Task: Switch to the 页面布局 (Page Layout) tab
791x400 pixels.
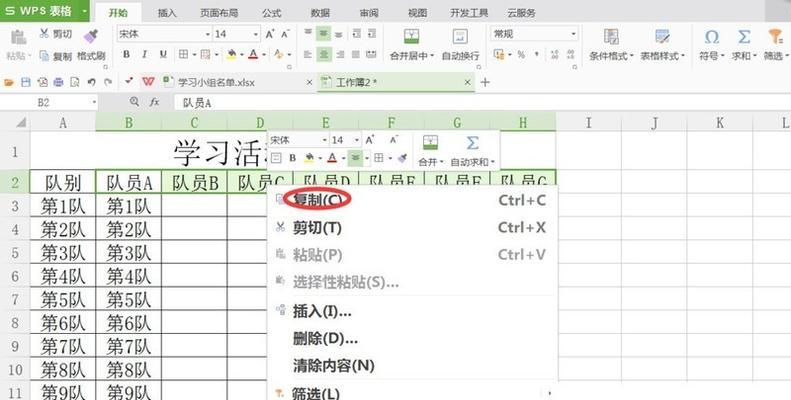Action: (219, 13)
